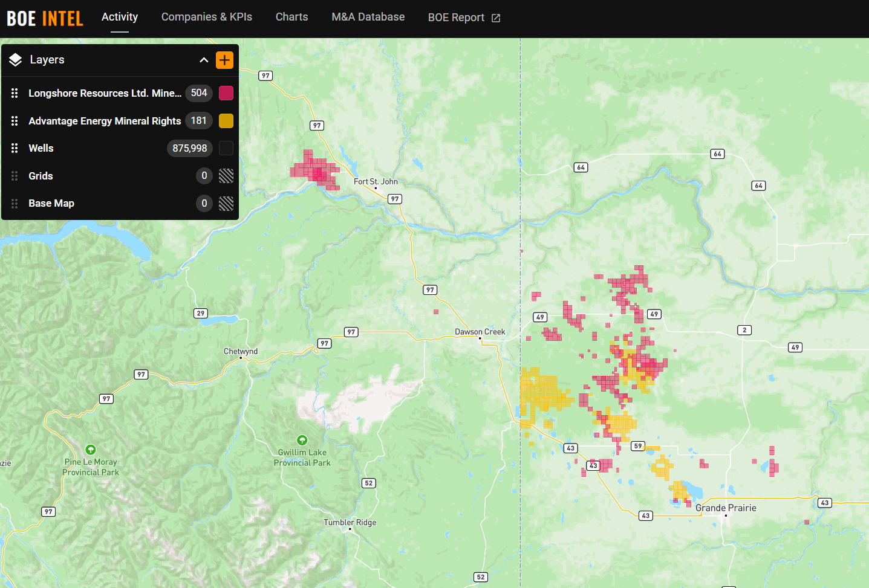Viewport: 869px width, 588px height.
Task: Click the Layers stack icon
Action: (x=16, y=60)
